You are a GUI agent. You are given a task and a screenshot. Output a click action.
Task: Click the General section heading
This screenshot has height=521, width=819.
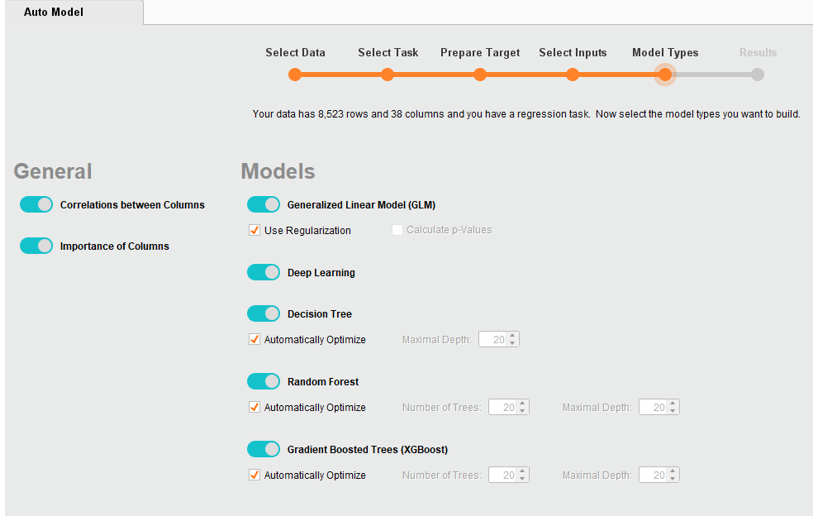(x=53, y=171)
